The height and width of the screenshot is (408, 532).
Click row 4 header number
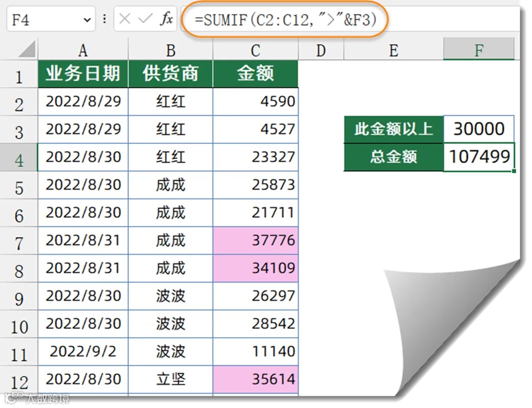19,157
